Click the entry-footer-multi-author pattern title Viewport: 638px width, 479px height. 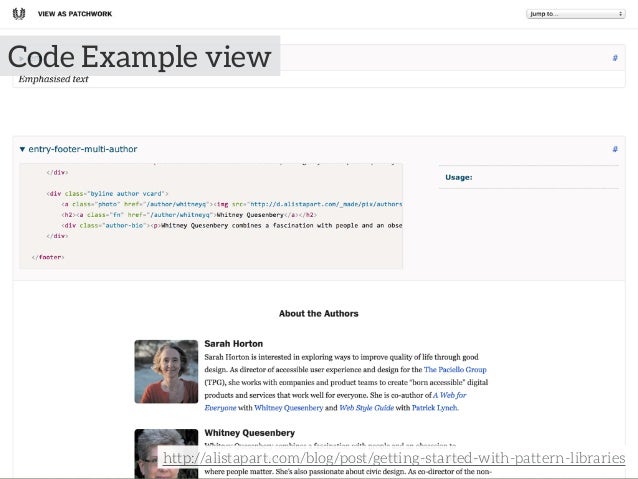(x=83, y=149)
